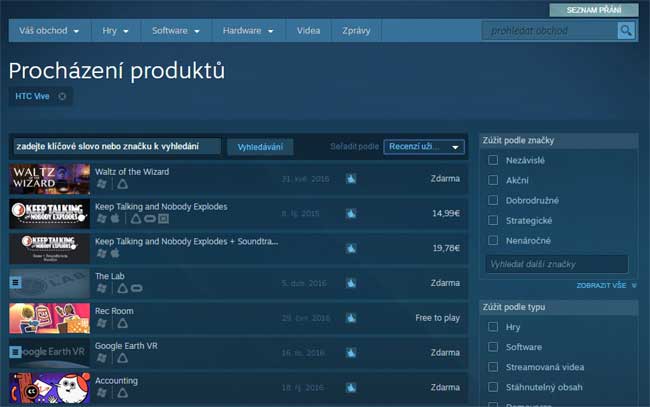Click VR support icon on first Keep Talking row
The image size is (650, 407).
click(351, 213)
